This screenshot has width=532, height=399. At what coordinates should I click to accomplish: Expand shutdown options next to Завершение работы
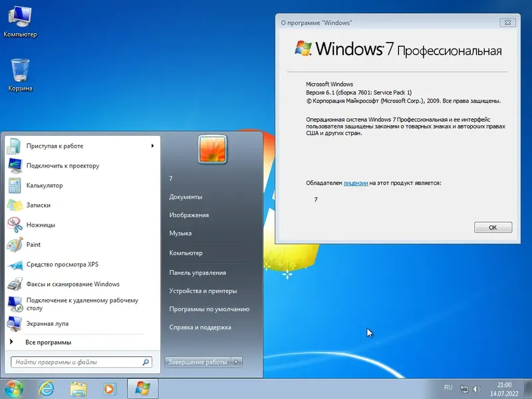(236, 362)
